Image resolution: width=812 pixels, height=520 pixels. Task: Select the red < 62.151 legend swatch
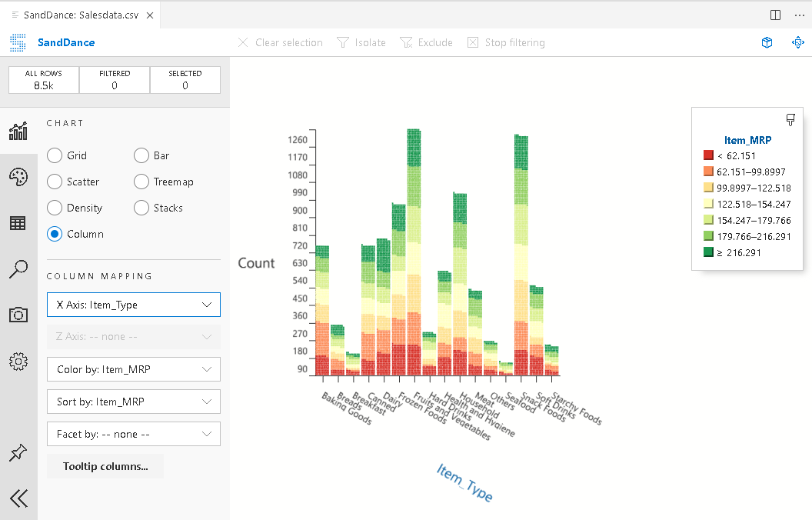tap(708, 155)
